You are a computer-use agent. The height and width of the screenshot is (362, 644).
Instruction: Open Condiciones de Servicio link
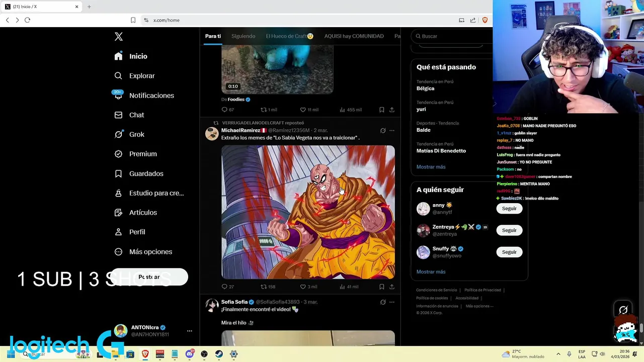(x=436, y=290)
